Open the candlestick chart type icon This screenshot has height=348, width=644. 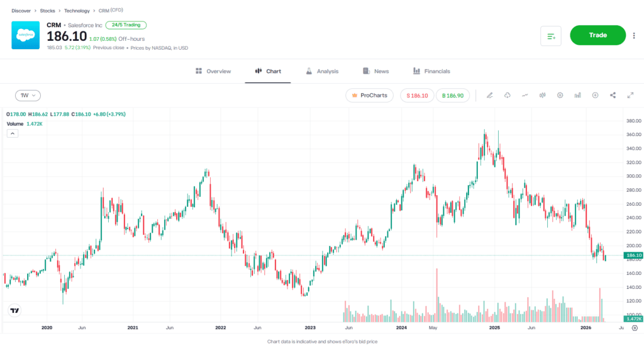point(542,96)
